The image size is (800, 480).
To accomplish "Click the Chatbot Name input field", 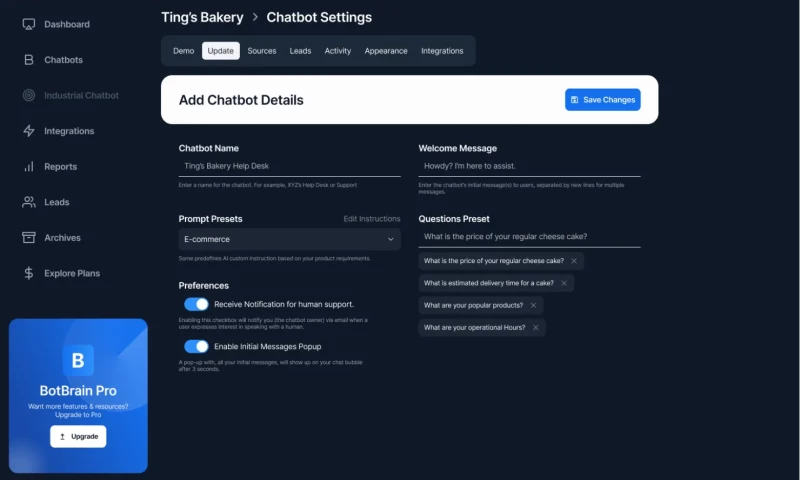I will coord(289,166).
